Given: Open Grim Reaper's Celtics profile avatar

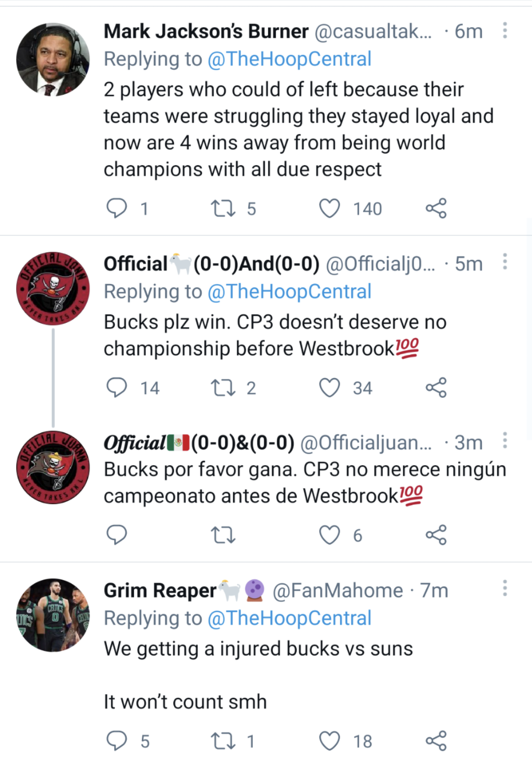Looking at the screenshot, I should 53,615.
